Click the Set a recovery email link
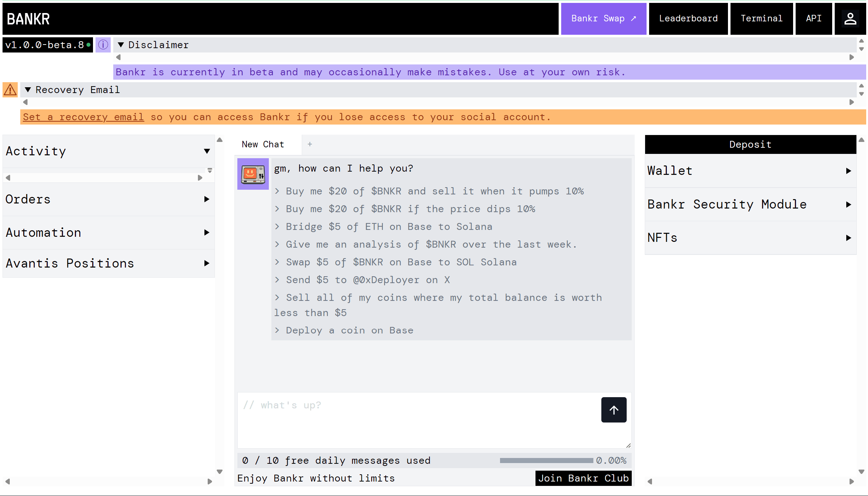 [83, 117]
